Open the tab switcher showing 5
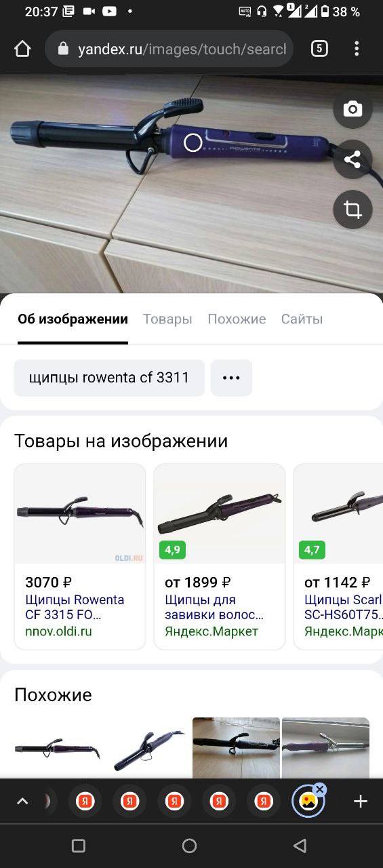The width and height of the screenshot is (383, 868). pyautogui.click(x=319, y=48)
